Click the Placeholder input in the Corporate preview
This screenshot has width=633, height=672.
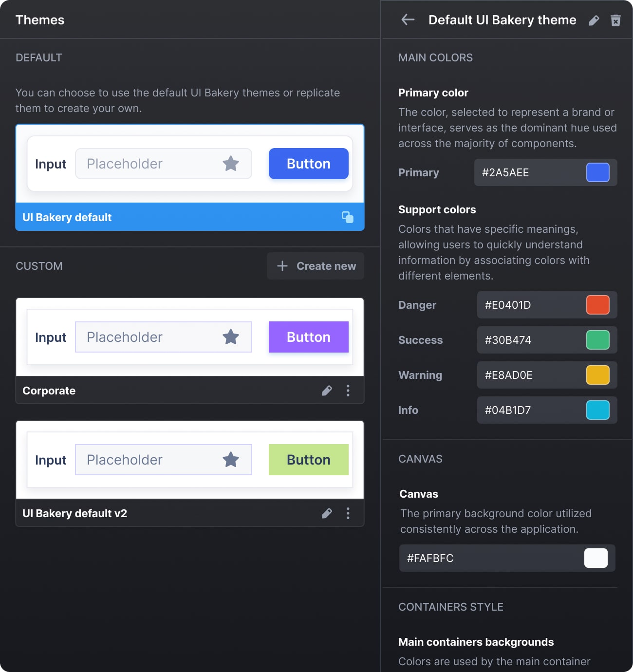(x=146, y=336)
